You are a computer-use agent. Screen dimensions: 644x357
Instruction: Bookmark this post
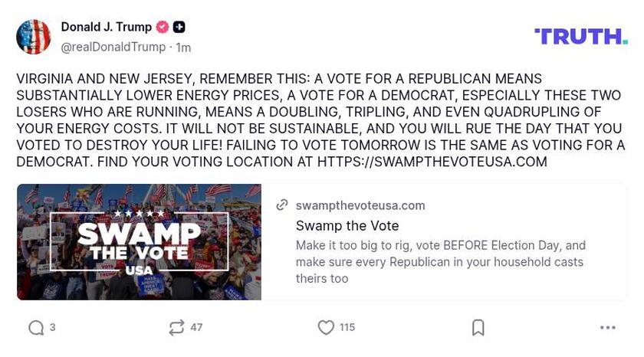click(x=478, y=328)
